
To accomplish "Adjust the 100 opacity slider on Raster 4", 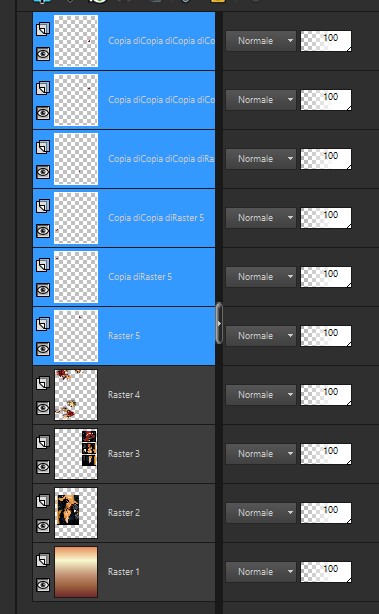I will click(326, 395).
